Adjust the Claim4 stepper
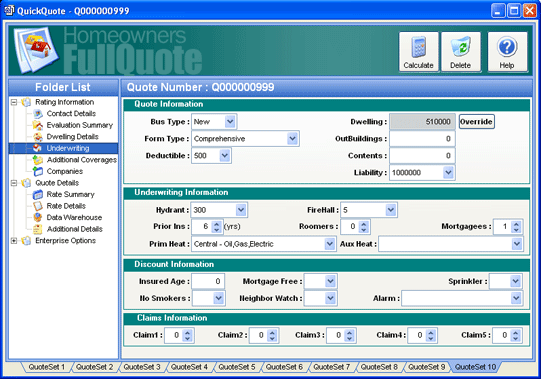Viewport: 541px width, 379px height. coord(431,336)
